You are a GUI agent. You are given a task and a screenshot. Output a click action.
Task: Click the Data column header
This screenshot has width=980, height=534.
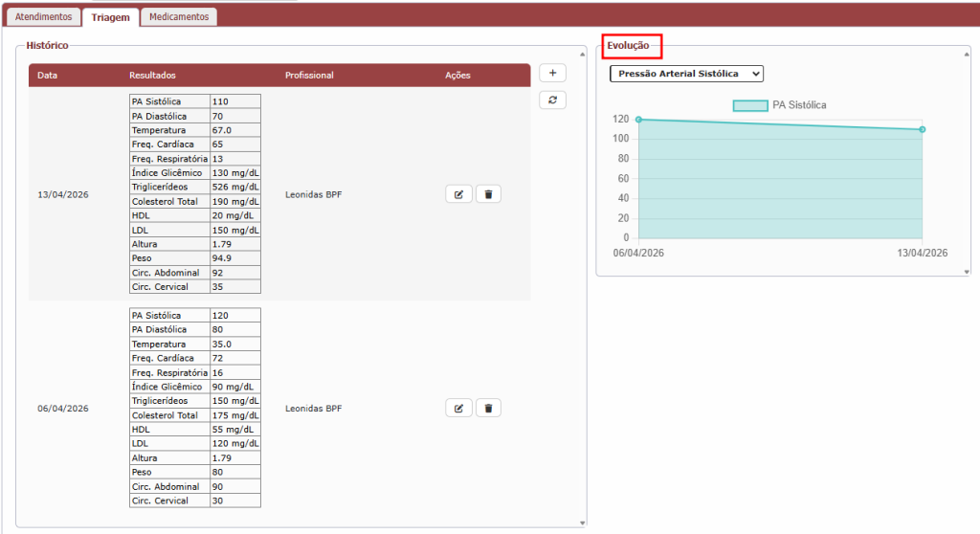[47, 76]
